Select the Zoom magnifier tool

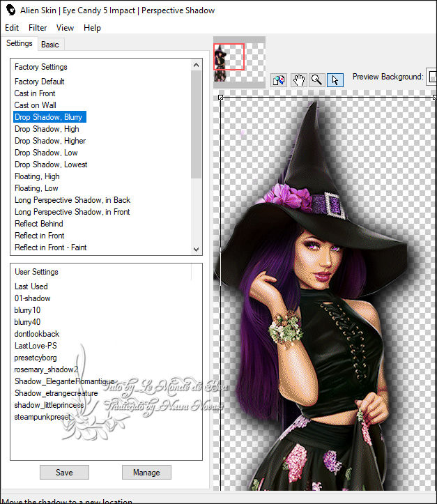coord(316,79)
